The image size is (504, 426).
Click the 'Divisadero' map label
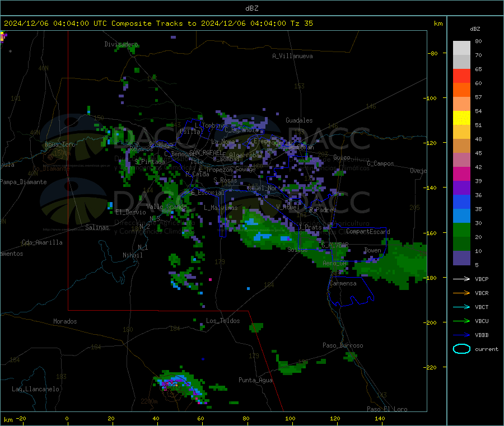(122, 44)
